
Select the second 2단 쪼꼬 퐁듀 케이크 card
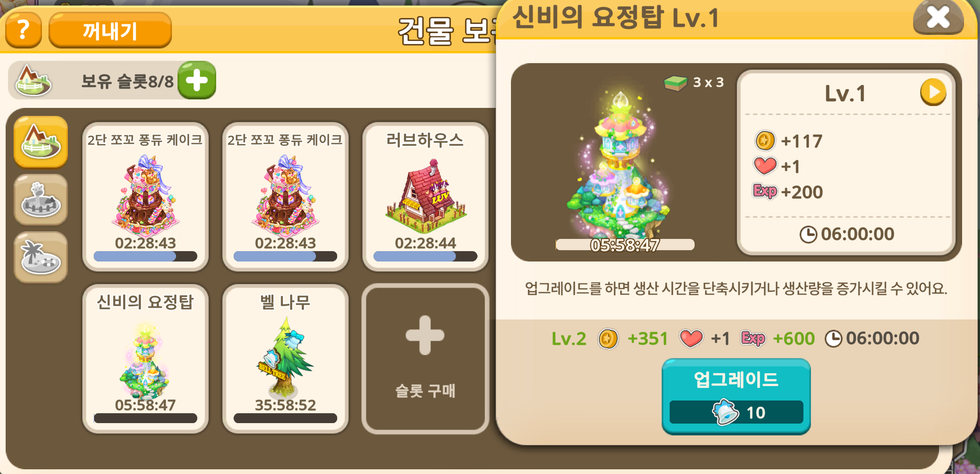[x=285, y=196]
